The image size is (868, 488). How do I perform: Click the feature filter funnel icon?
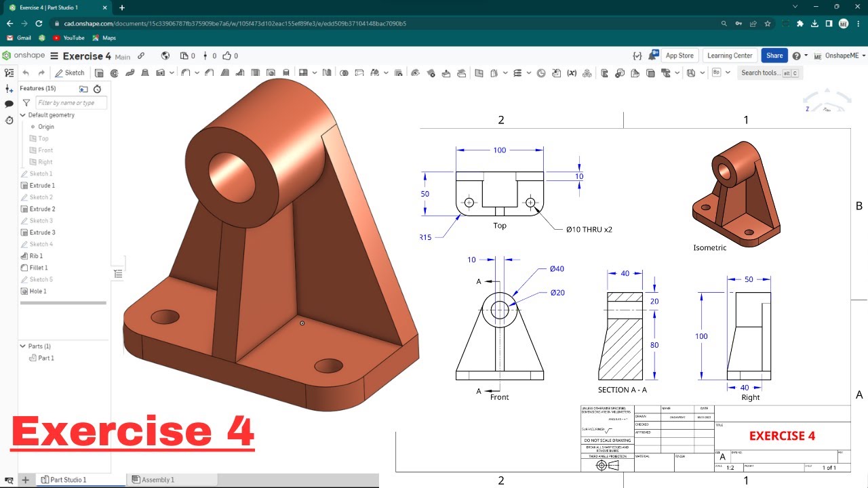pyautogui.click(x=26, y=103)
